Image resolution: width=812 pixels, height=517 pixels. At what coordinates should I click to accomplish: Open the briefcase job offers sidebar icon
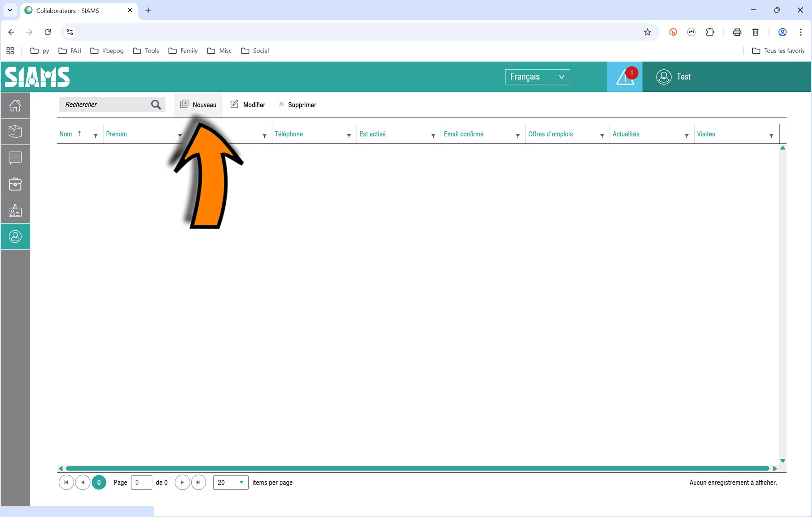(x=15, y=184)
